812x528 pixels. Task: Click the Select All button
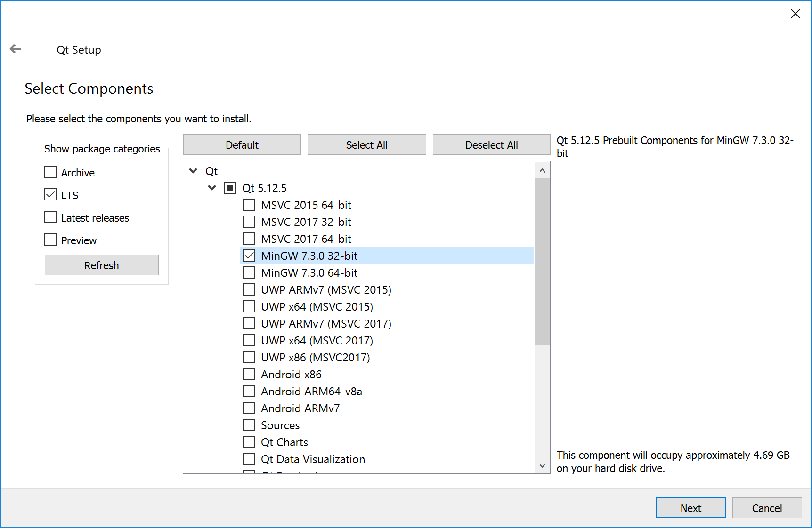pyautogui.click(x=366, y=145)
